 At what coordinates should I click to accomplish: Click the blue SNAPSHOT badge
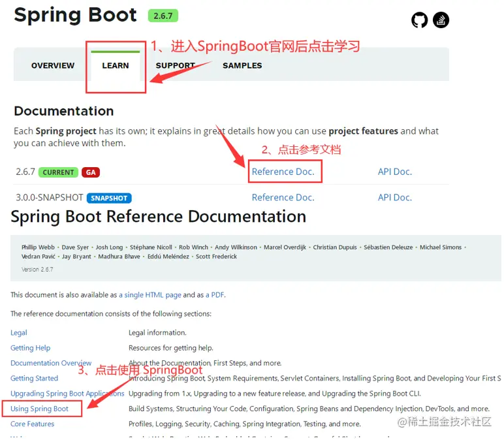pyautogui.click(x=109, y=198)
